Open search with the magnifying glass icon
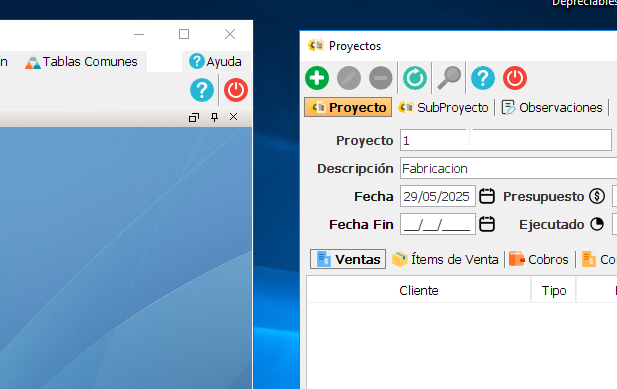 point(449,78)
